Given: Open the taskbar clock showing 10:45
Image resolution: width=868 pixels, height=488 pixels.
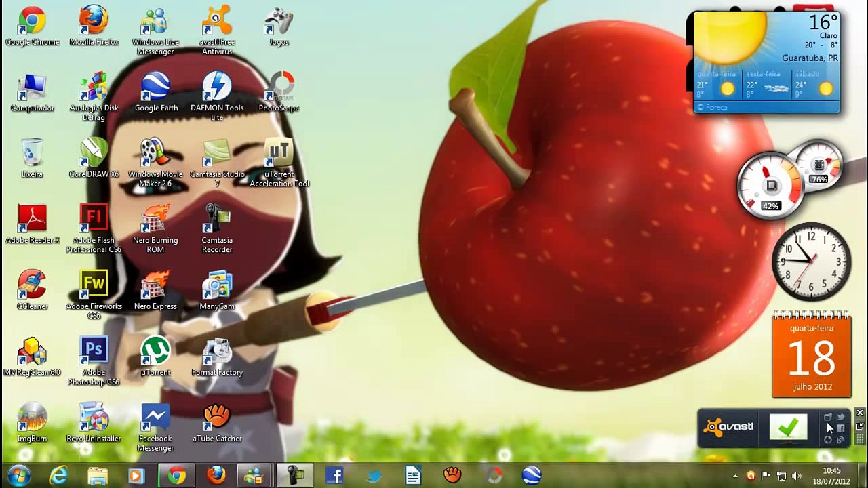Looking at the screenshot, I should click(x=831, y=476).
